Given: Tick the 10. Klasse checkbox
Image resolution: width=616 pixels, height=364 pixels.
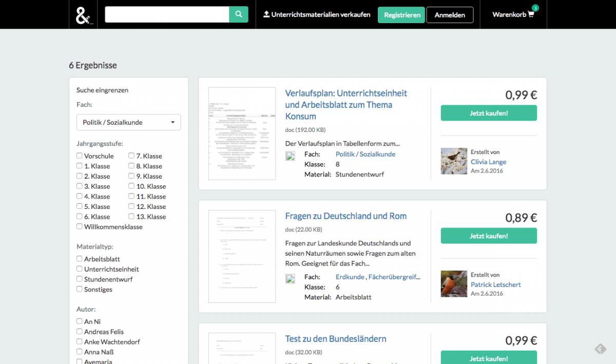Looking at the screenshot, I should (x=131, y=186).
